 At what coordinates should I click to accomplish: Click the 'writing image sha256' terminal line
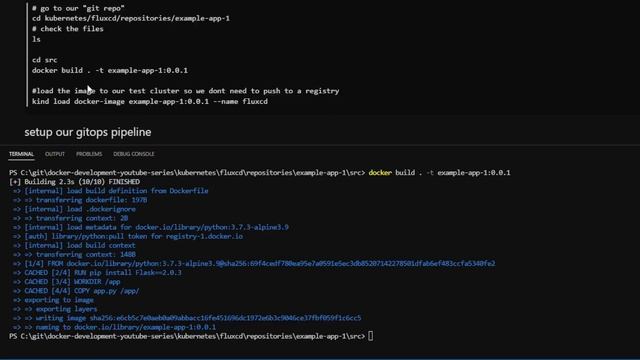[187, 318]
